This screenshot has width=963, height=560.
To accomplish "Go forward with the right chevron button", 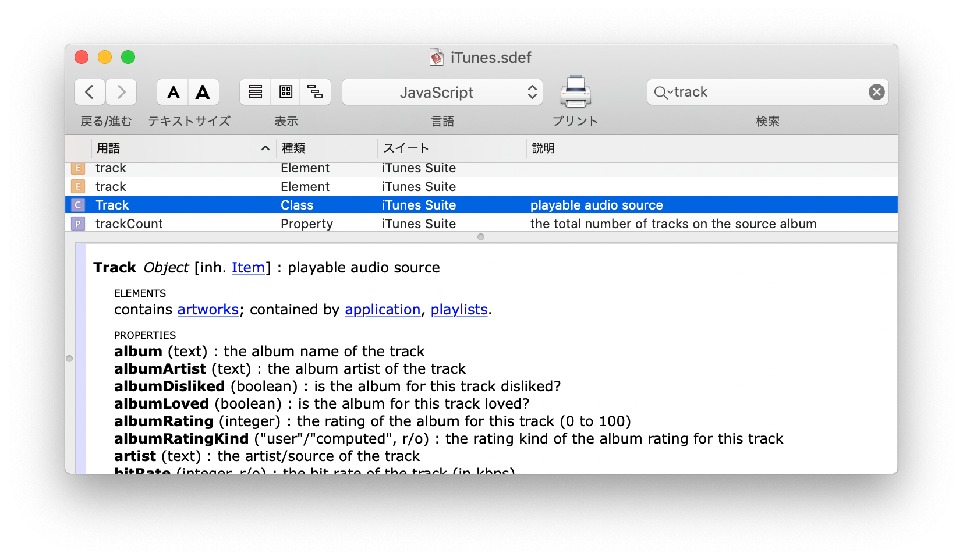I will point(121,92).
